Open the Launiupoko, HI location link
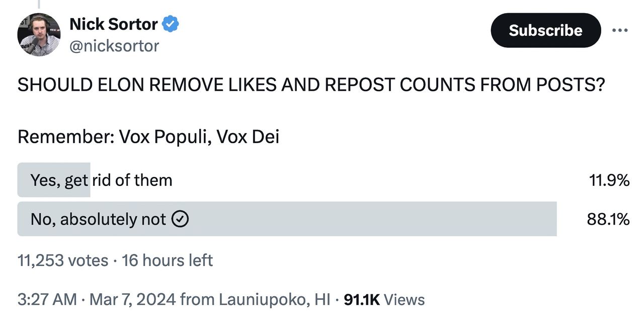 (x=274, y=300)
